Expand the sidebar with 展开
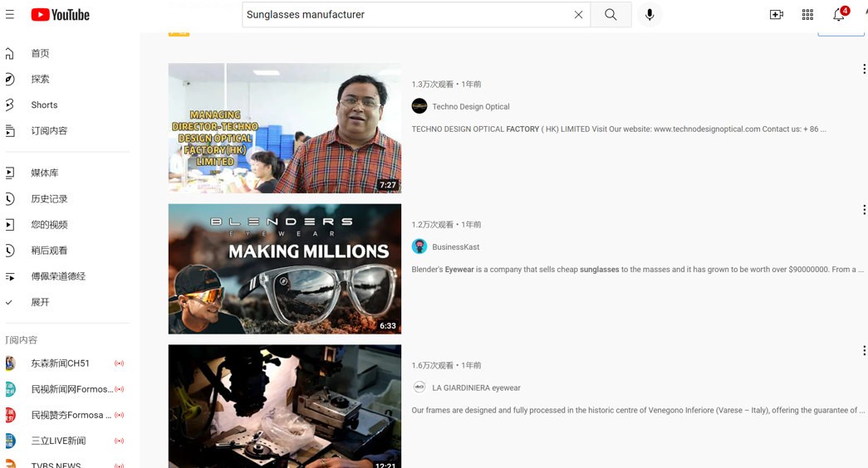This screenshot has width=868, height=468. 40,302
